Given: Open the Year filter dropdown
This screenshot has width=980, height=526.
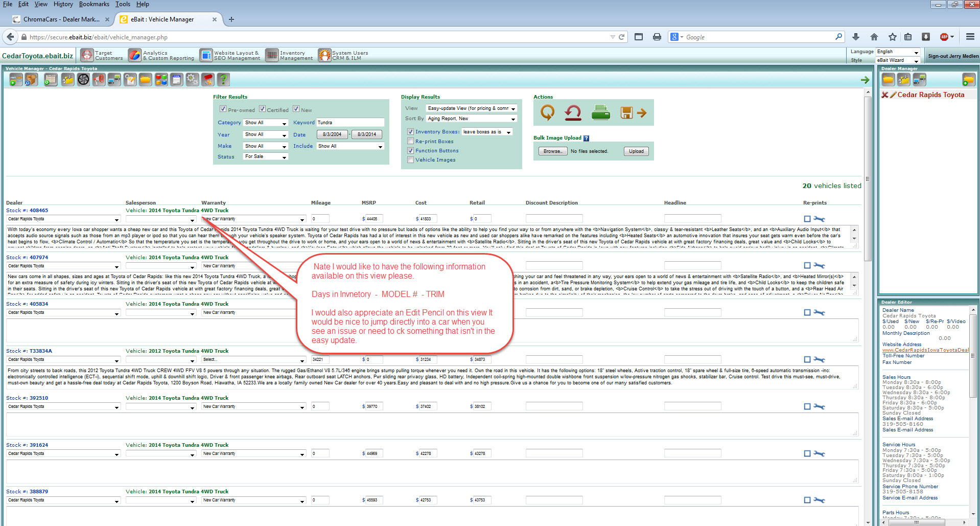Looking at the screenshot, I should (266, 134).
